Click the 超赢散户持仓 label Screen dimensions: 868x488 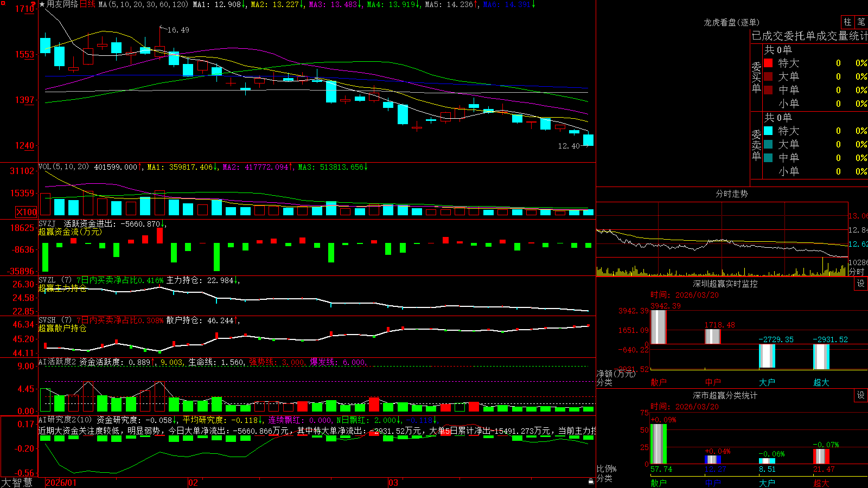62,328
